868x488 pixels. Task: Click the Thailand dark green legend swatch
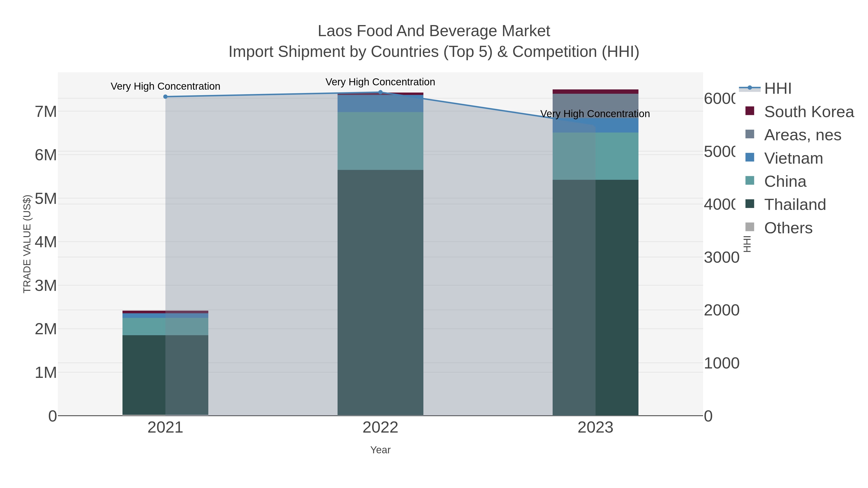point(750,204)
